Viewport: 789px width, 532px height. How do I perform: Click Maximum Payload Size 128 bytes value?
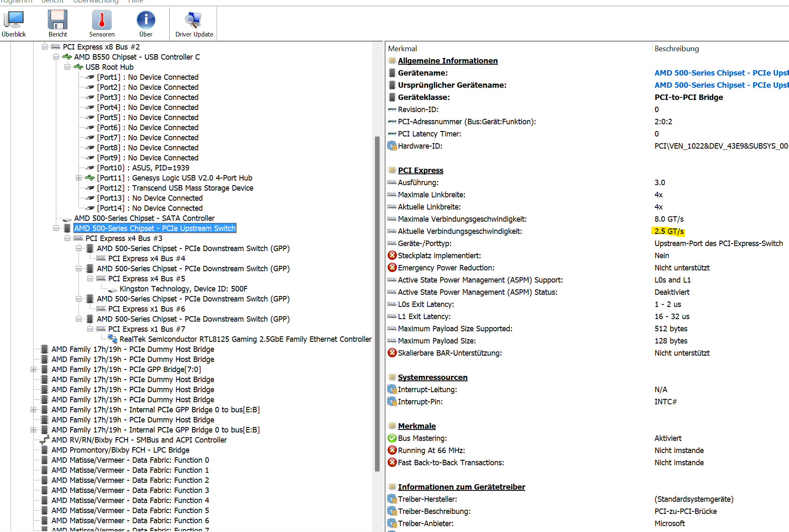coord(671,341)
